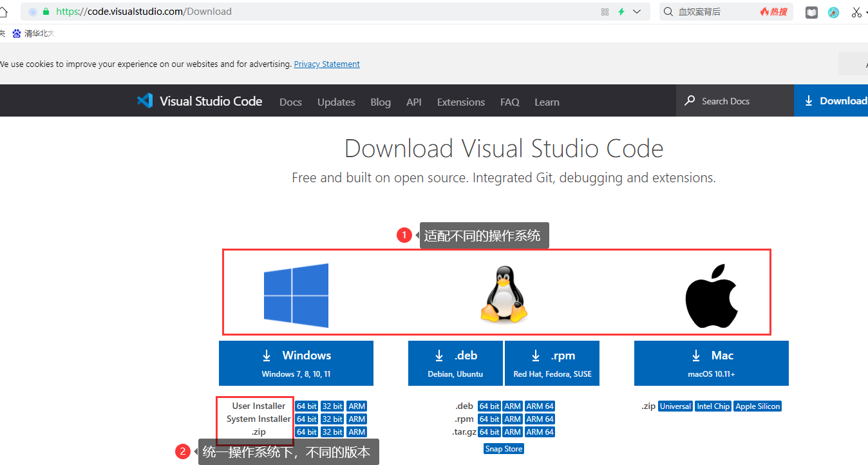Select Linux .deb ARM 64

540,406
